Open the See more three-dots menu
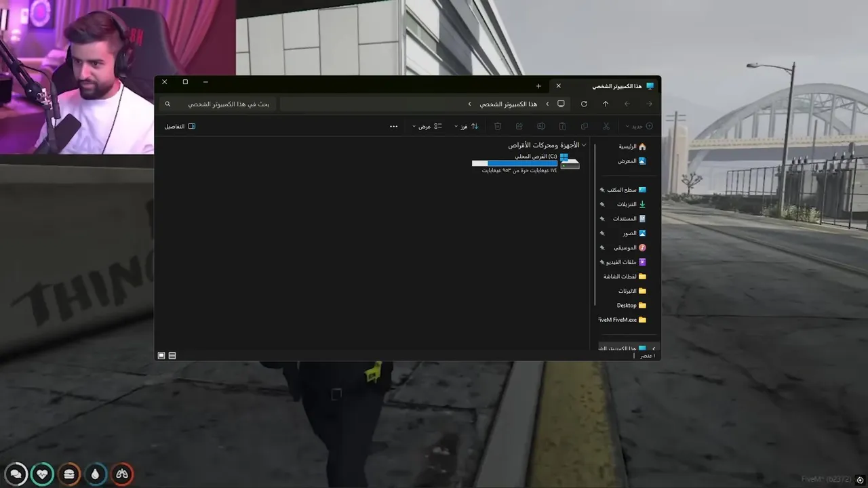 [394, 126]
